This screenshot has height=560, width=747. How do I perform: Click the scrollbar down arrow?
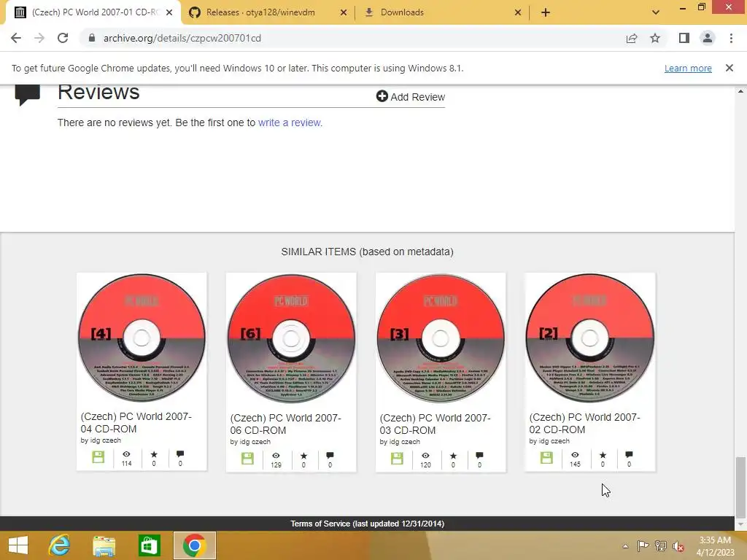740,524
